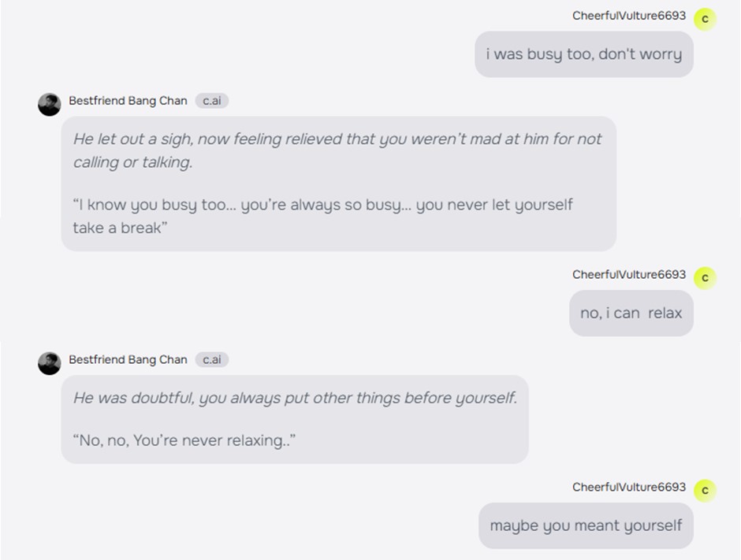Click the italic "He was doubtful" narration text
Image resolution: width=741 pixels, height=560 pixels.
[x=295, y=398]
